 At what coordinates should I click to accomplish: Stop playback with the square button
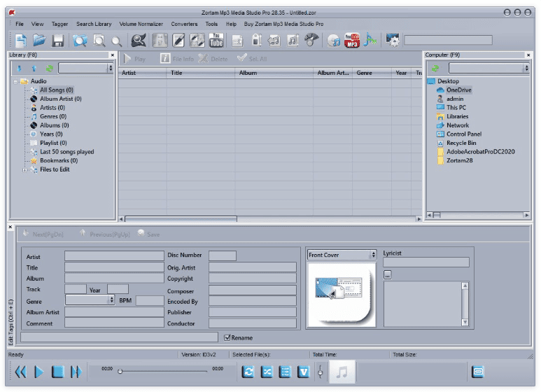pyautogui.click(x=57, y=372)
